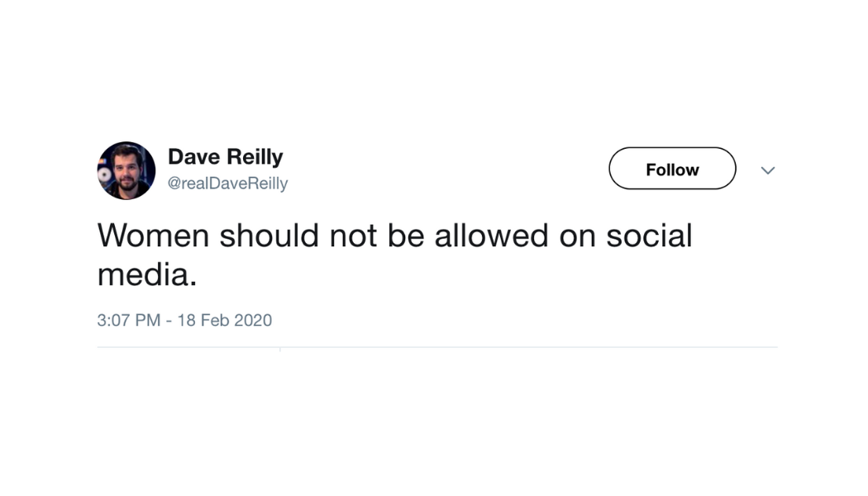Expand the chevron menu beside Follow
The image size is (868, 496).
(768, 170)
